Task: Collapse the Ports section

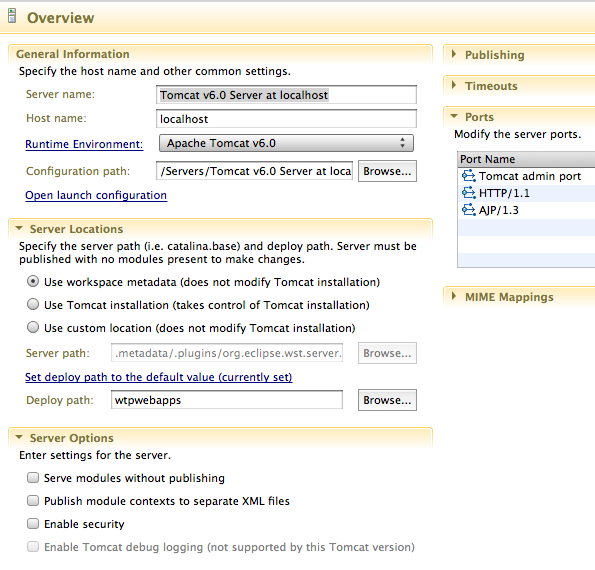Action: (x=454, y=116)
